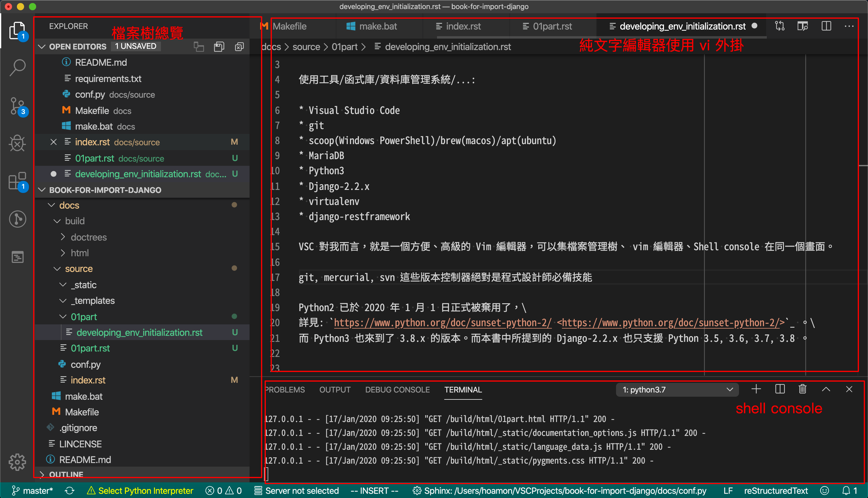Open the editor More Actions ellipsis

coord(849,26)
